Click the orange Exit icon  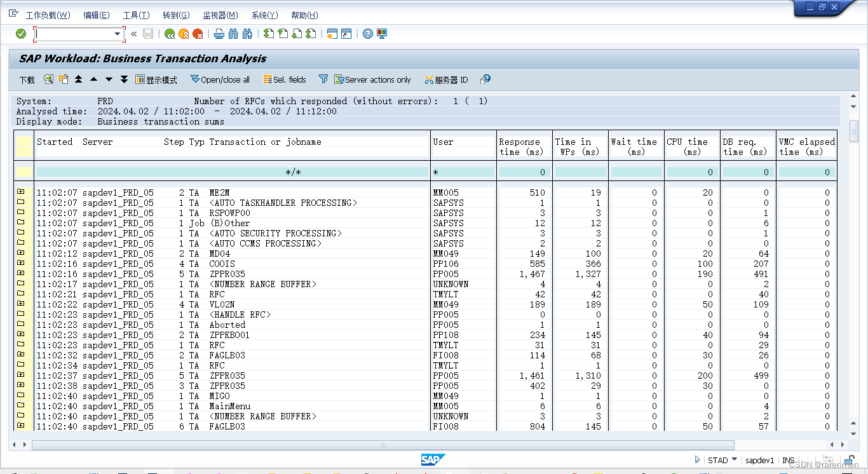coord(184,34)
